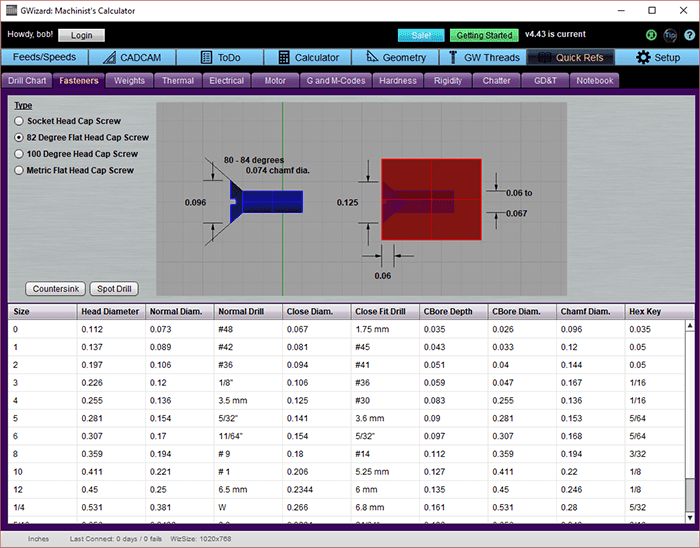700x548 pixels.
Task: Sort by Head Diameter column header
Action: tap(111, 311)
